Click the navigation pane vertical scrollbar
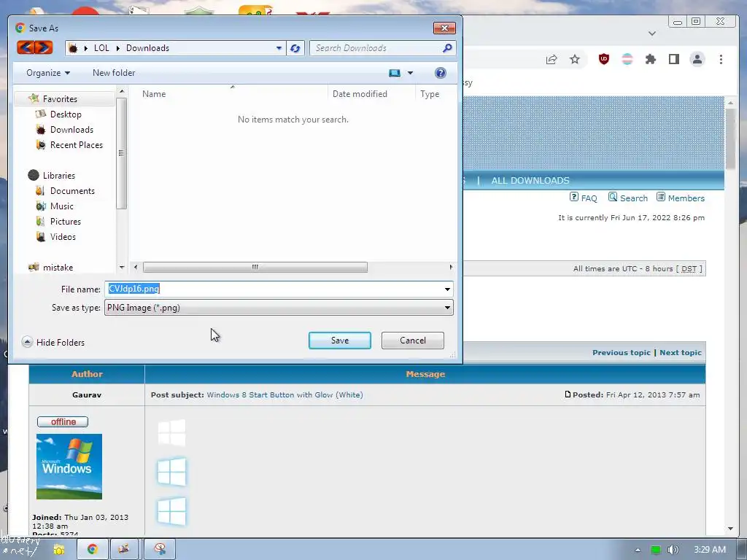747x560 pixels. pyautogui.click(x=122, y=153)
